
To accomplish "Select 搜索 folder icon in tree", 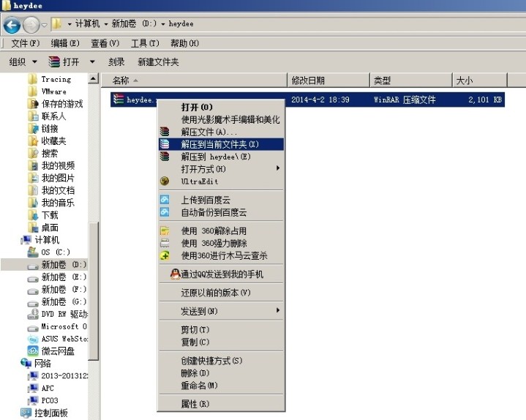I will [x=33, y=154].
